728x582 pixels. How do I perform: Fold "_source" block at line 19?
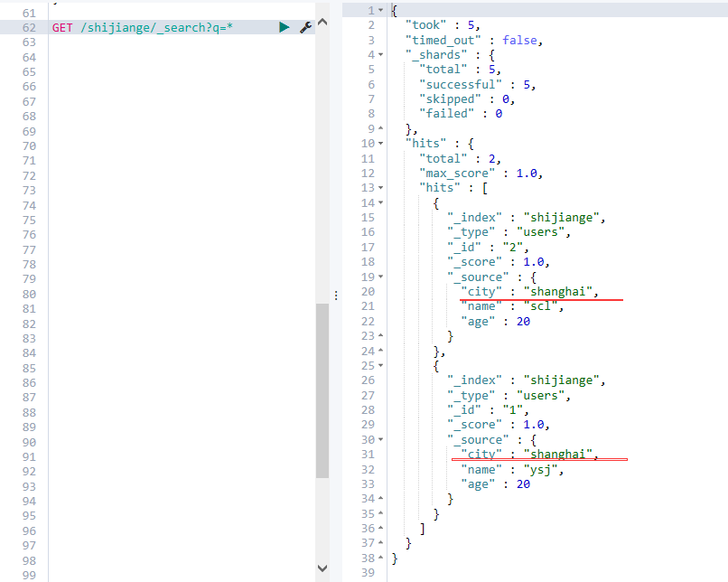coord(381,277)
